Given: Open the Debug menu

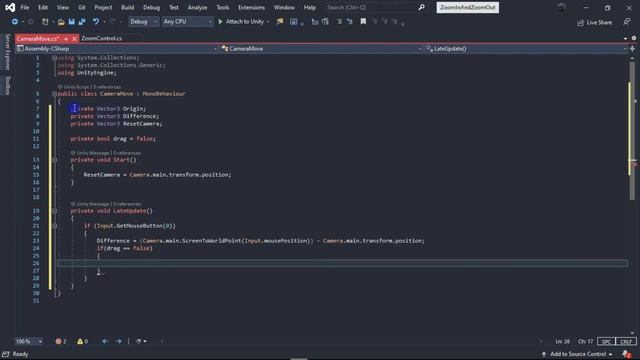Looking at the screenshot, I should pos(151,7).
